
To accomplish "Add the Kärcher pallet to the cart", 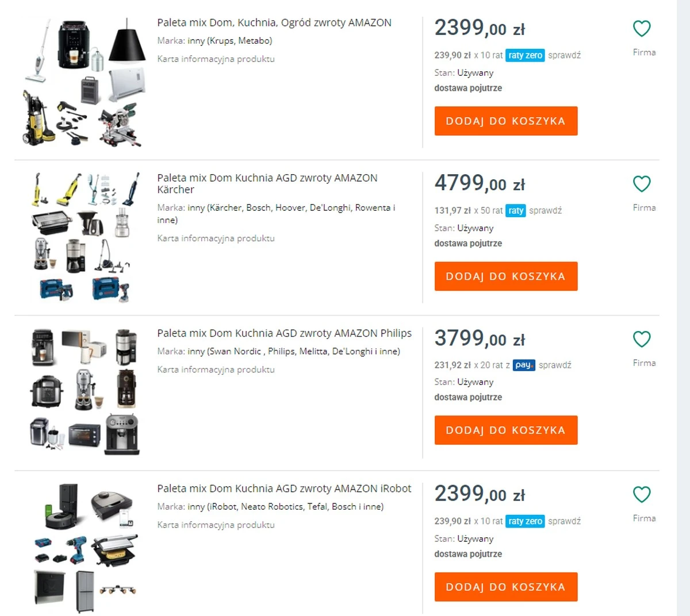I will point(506,276).
